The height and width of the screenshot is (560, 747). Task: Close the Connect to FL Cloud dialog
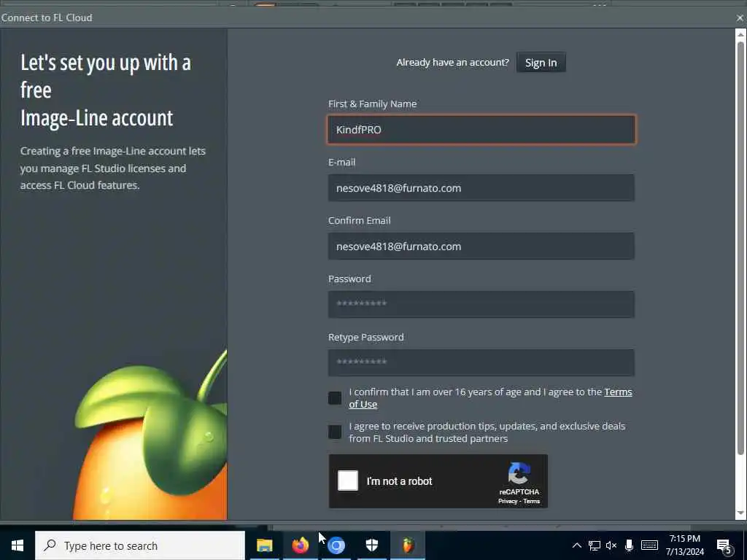click(740, 18)
